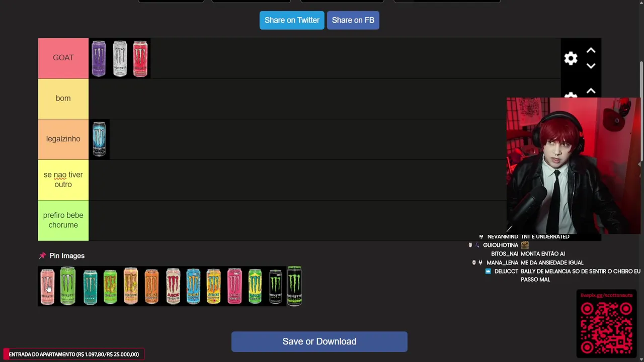The image size is (644, 362).
Task: Select white Monster can in GOAT tier
Action: pos(120,58)
